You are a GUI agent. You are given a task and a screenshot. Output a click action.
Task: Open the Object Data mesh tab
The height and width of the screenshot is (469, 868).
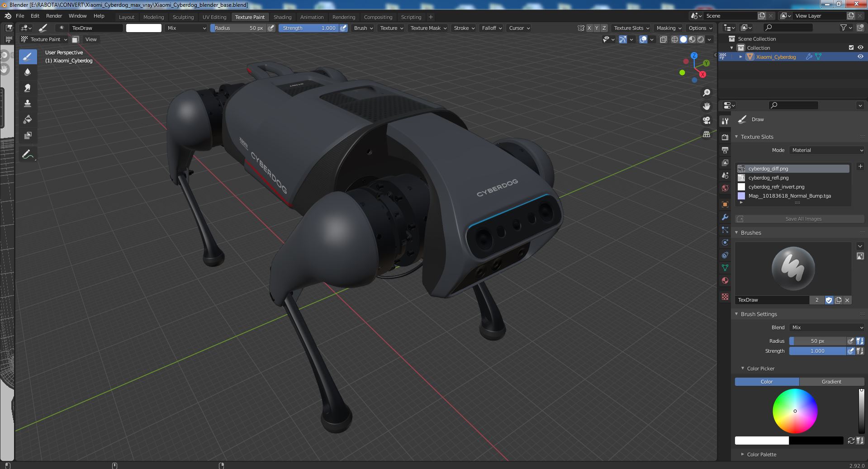click(x=725, y=268)
